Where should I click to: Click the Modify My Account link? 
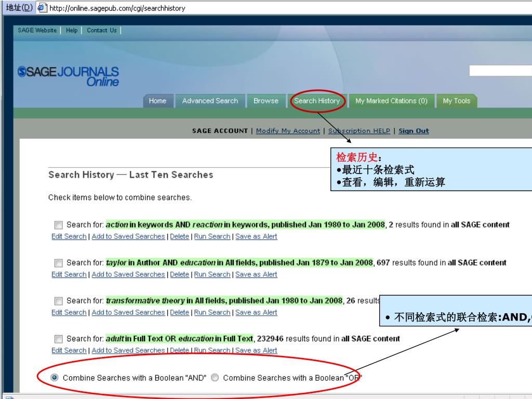coord(288,131)
